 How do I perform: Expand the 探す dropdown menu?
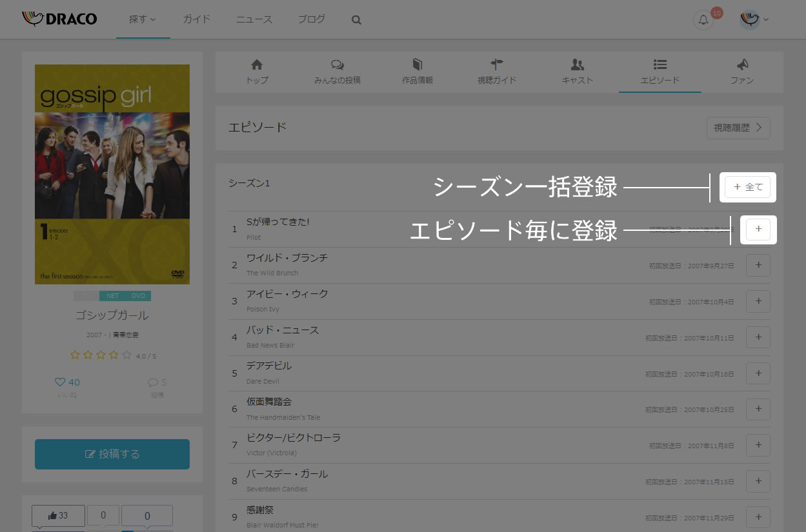pyautogui.click(x=143, y=19)
